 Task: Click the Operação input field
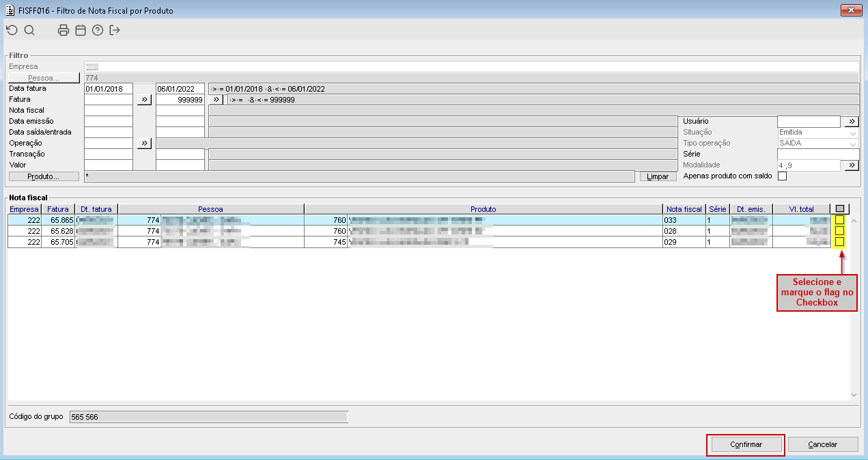point(109,143)
